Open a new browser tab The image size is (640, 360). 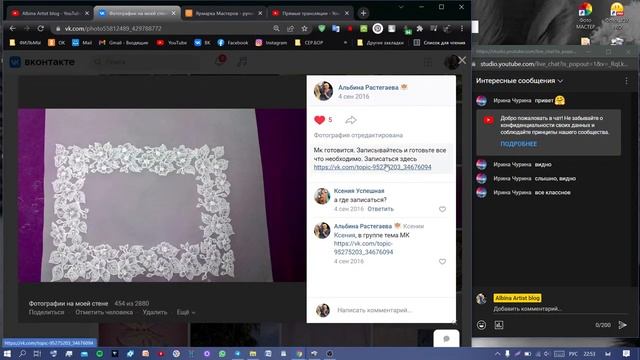[x=363, y=13]
